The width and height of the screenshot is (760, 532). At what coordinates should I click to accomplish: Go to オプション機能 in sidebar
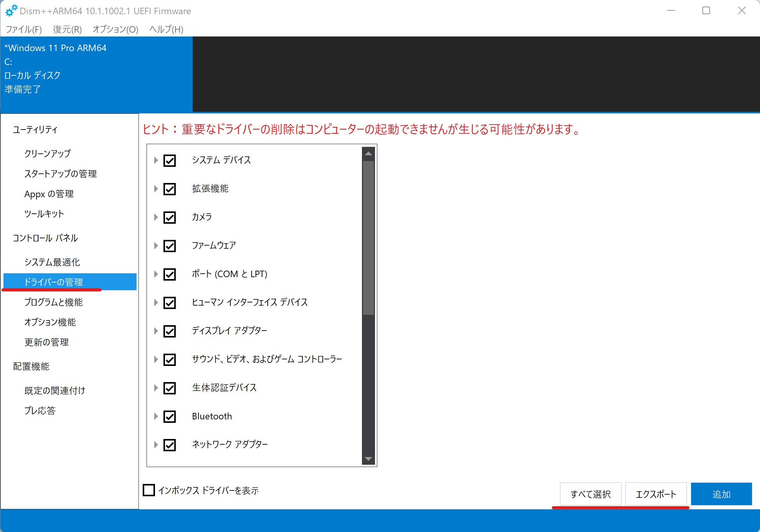(50, 322)
